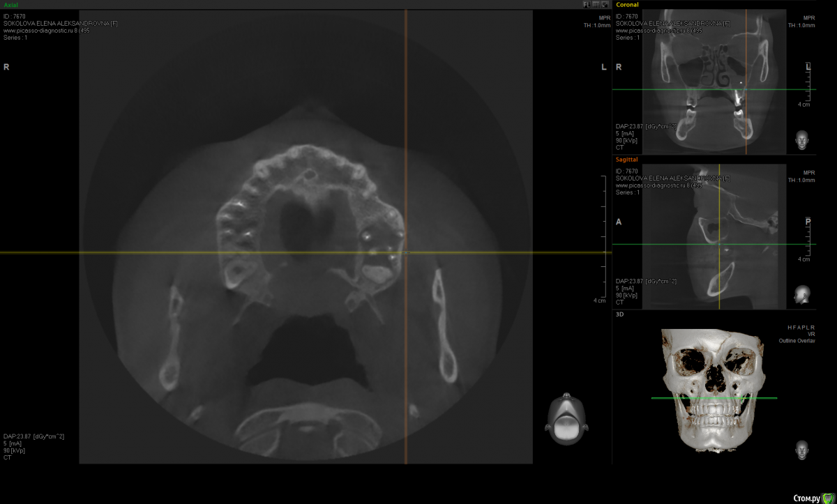
Task: Click the 3D skull rendering
Action: tap(711, 390)
